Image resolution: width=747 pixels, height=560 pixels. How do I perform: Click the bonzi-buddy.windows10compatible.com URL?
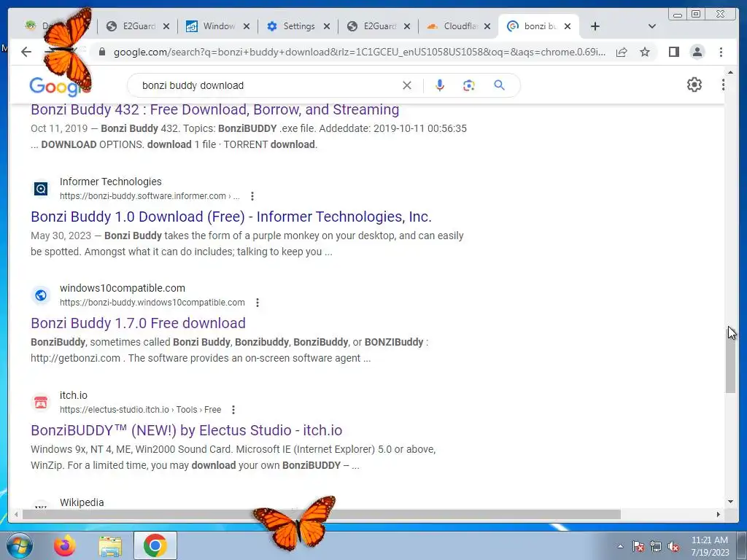click(152, 303)
